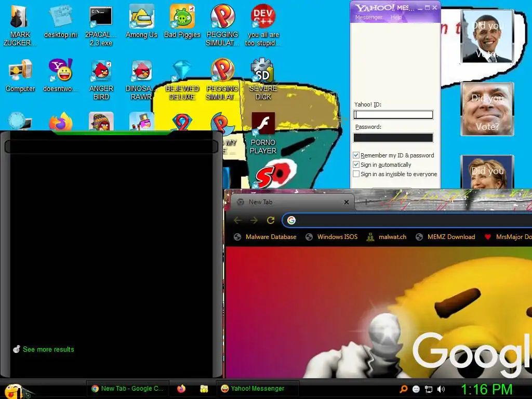Open BEJEWED DELUXE desktop icon
The height and width of the screenshot is (399, 532).
(182, 79)
